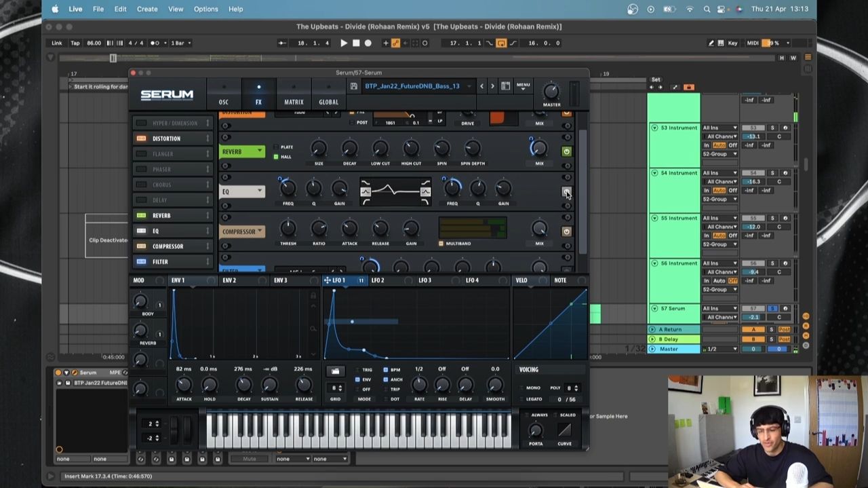Screen dimensions: 868x488
Task: Open the Serum MENU dropdown
Action: [523, 86]
